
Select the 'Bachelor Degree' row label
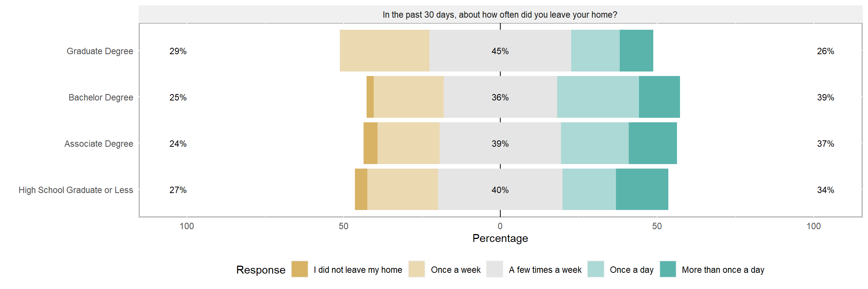click(101, 97)
